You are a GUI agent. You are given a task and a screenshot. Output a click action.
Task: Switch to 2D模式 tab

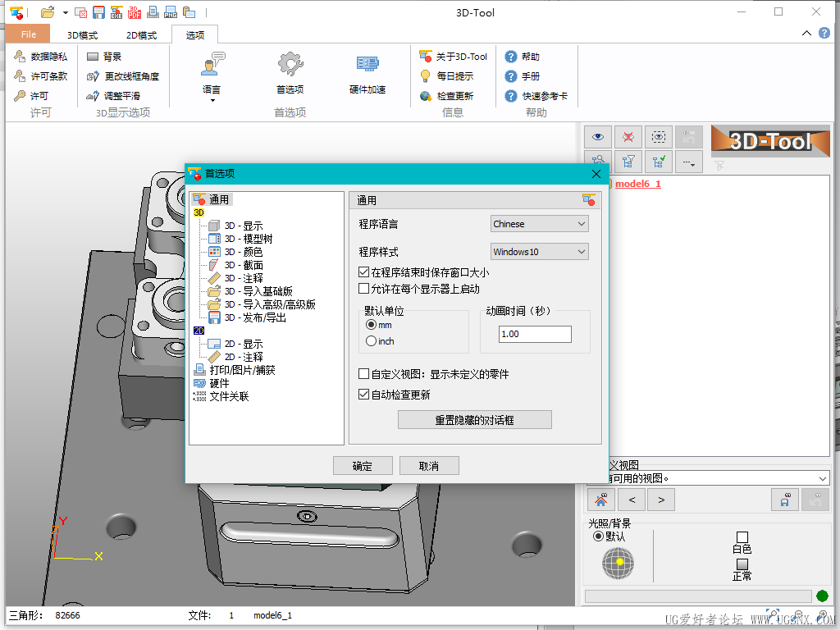tap(141, 35)
